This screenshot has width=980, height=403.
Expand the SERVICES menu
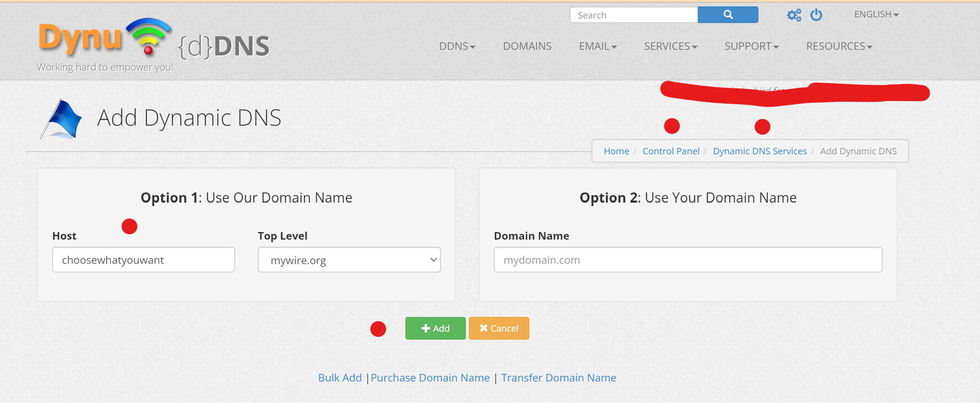click(670, 46)
